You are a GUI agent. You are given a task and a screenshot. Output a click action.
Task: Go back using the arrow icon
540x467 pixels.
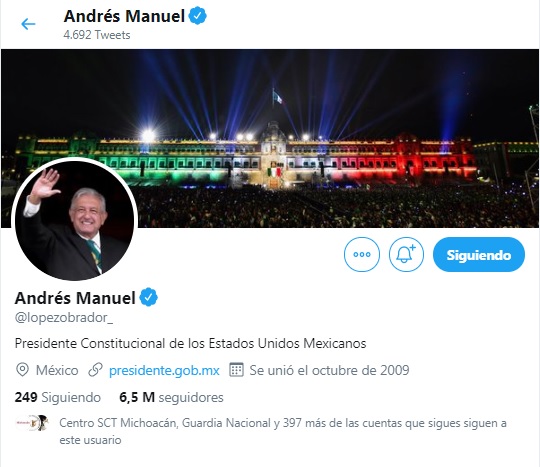pyautogui.click(x=28, y=24)
